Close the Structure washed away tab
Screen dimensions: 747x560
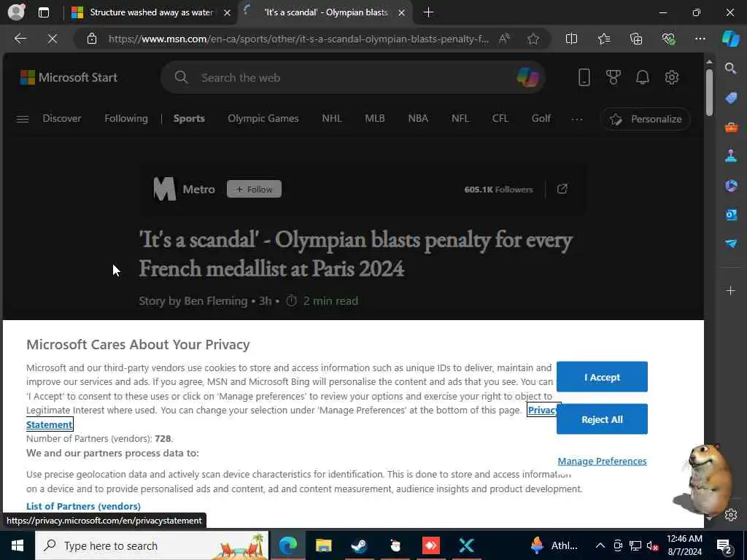(228, 12)
